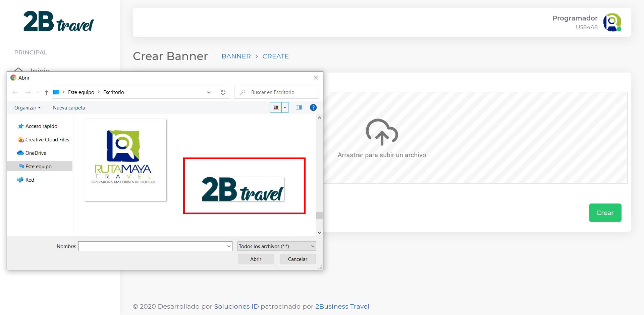This screenshot has width=644, height=315.
Task: Click the file list scroll down arrow
Action: coord(319,232)
